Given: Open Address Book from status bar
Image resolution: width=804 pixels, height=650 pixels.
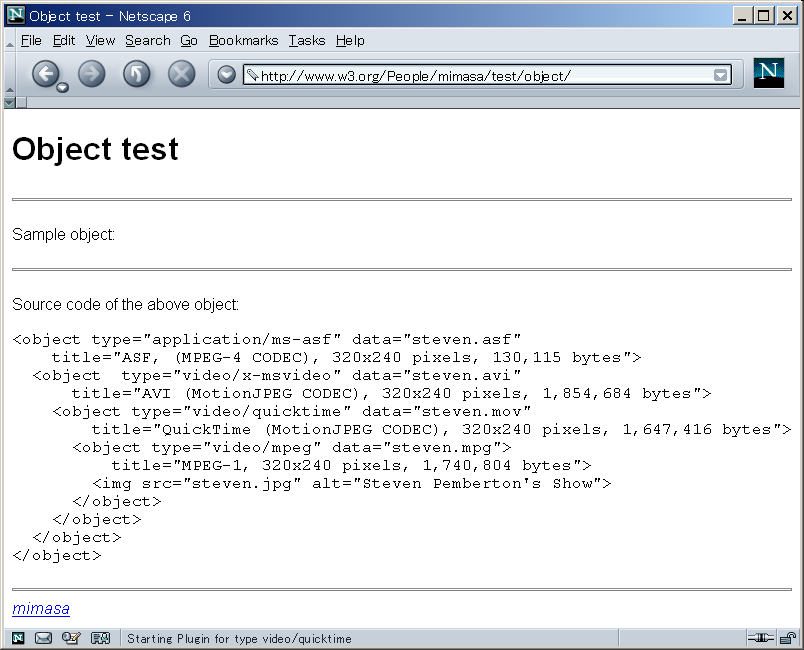Looking at the screenshot, I should pyautogui.click(x=100, y=638).
